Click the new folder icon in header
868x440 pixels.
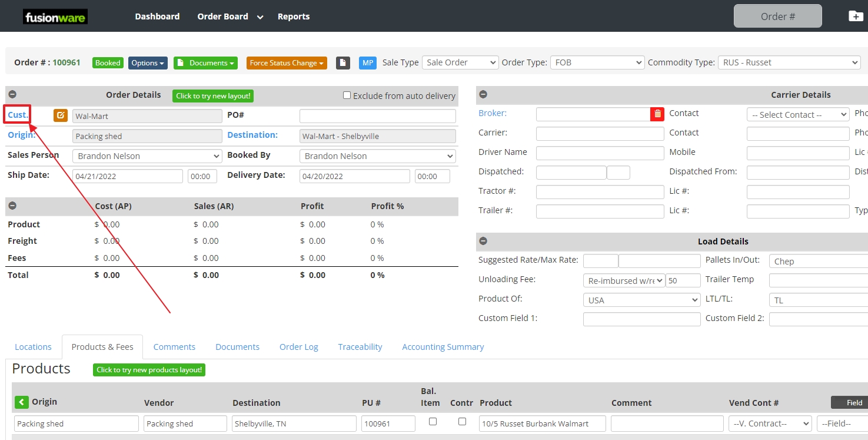pos(856,16)
